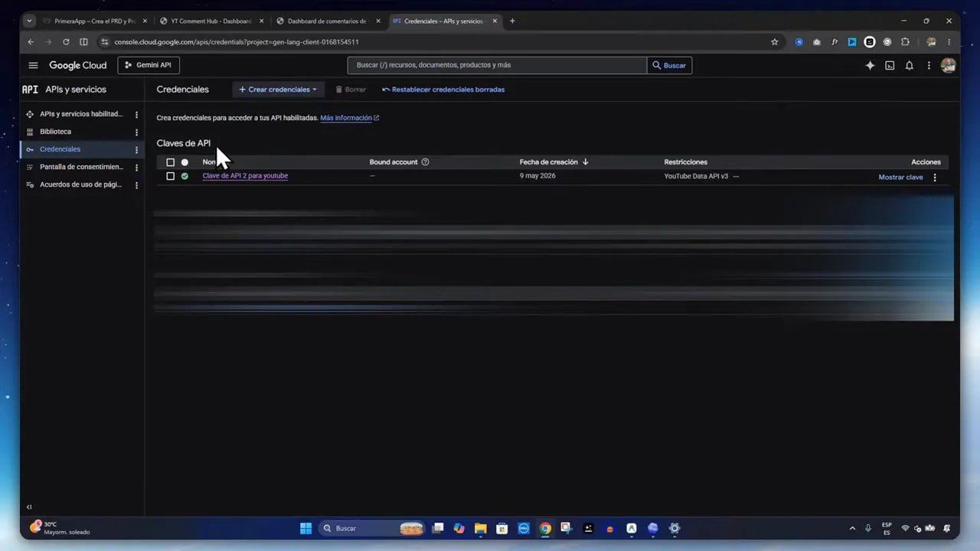Sort by Fecha de creación column
Screen dimensions: 980x551
[554, 162]
